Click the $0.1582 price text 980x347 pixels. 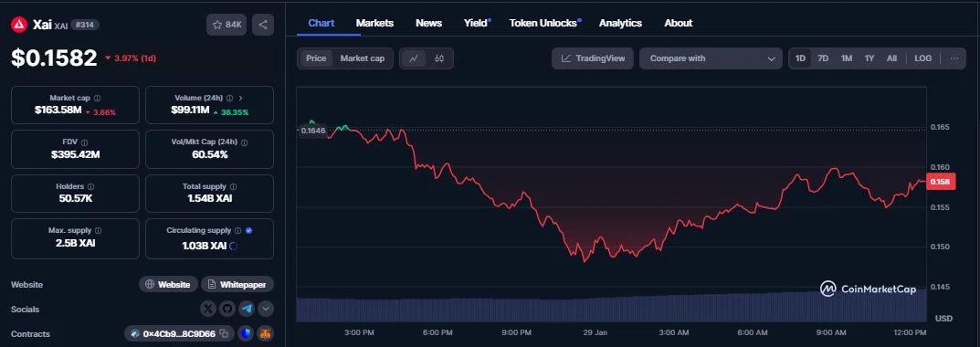point(55,58)
